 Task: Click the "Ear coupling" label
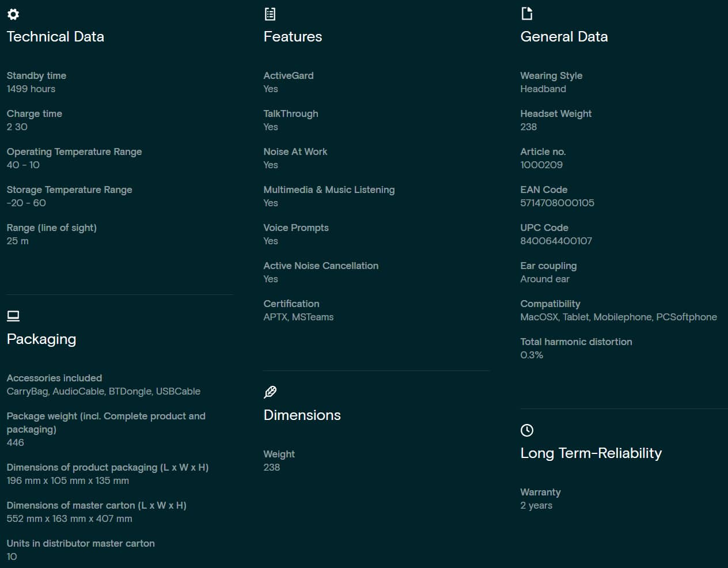[x=548, y=266]
